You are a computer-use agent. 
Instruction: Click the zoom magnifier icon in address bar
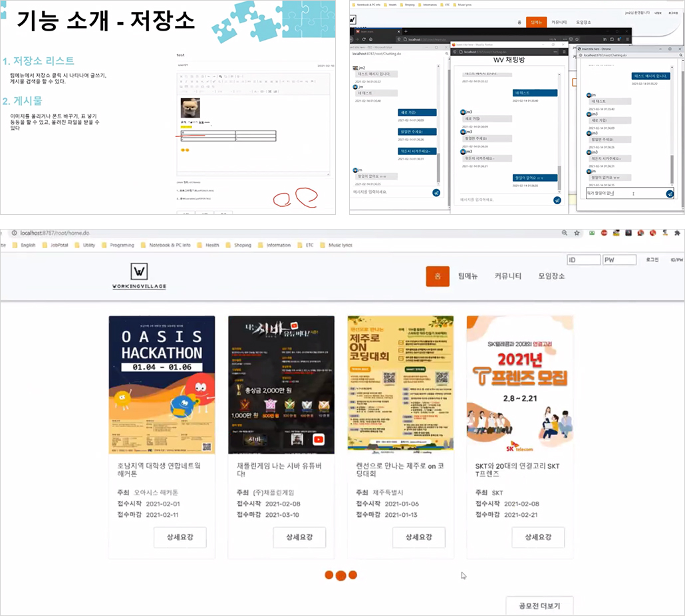point(565,233)
